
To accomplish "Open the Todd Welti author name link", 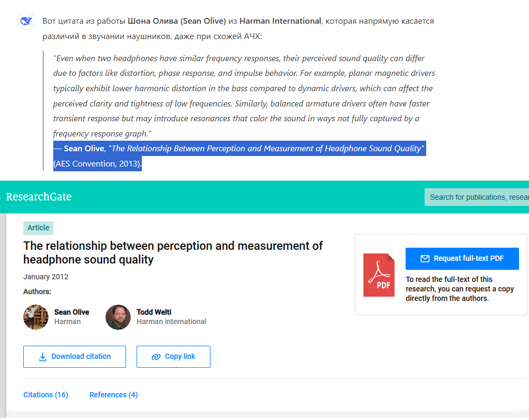I will coord(154,312).
